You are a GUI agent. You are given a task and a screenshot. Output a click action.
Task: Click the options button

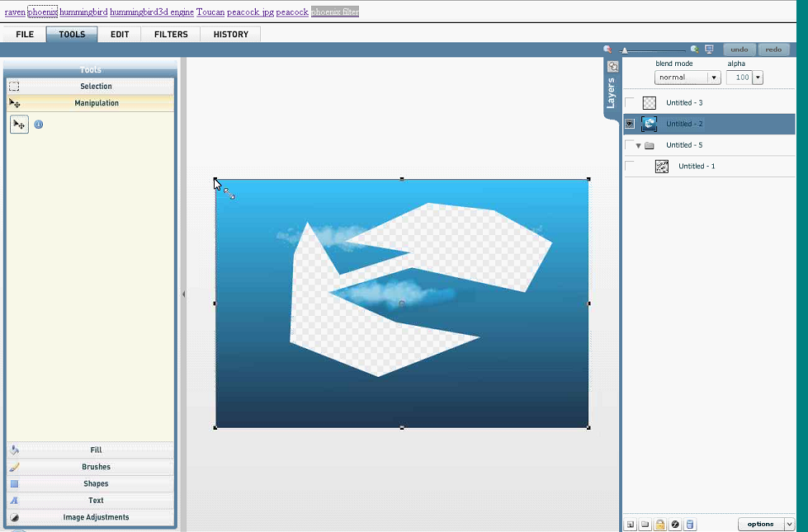tap(761, 524)
